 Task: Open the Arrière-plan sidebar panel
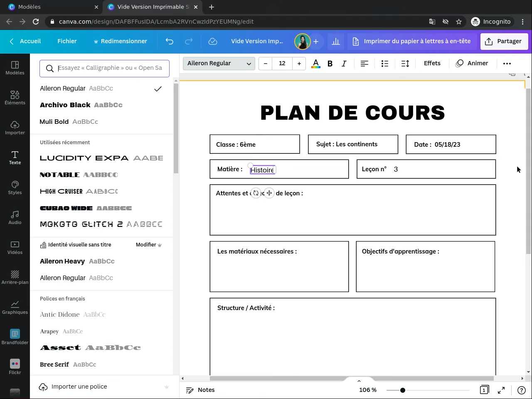15,278
